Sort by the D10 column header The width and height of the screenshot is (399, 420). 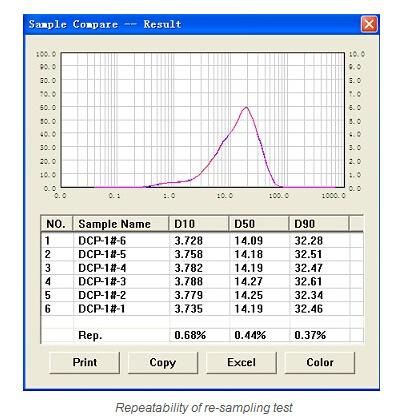pyautogui.click(x=199, y=224)
